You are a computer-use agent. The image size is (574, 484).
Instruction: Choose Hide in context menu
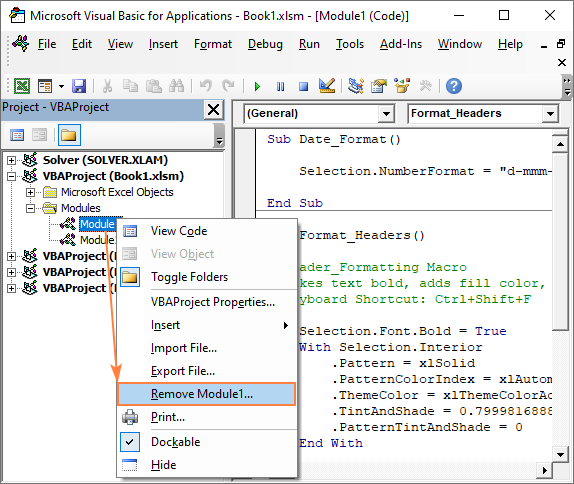(207, 465)
